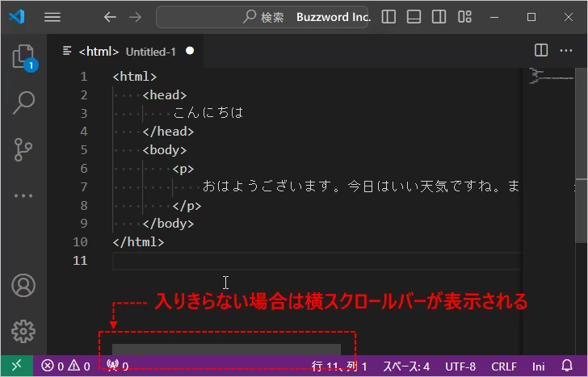This screenshot has width=588, height=377.
Task: Click the opening <html> tag on line 1
Action: (x=135, y=77)
